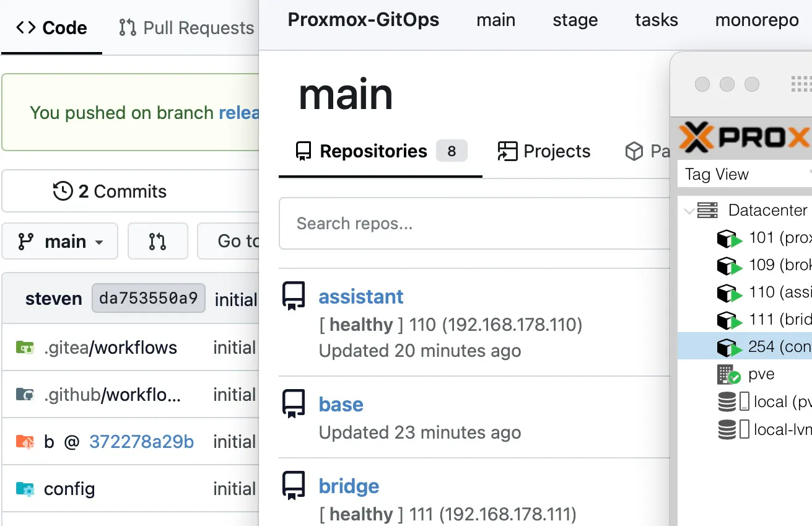Open the assistant repository
The height and width of the screenshot is (526, 812).
(x=361, y=297)
